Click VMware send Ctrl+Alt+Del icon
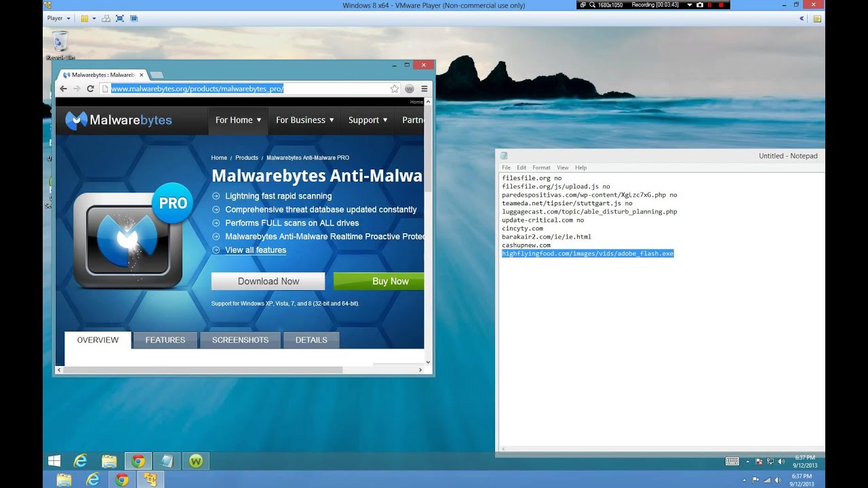The width and height of the screenshot is (868, 488). (x=106, y=18)
